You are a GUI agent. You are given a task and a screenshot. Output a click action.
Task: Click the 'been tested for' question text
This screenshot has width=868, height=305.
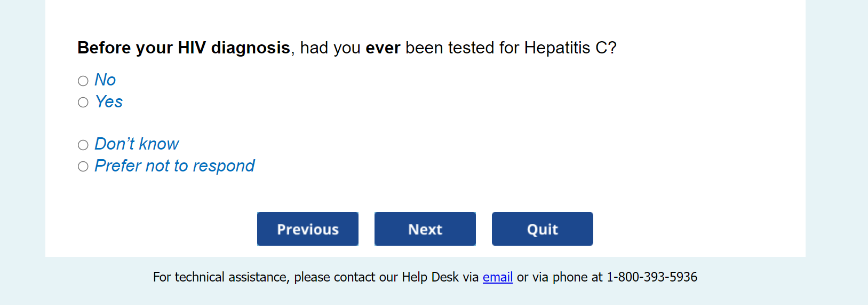[462, 48]
